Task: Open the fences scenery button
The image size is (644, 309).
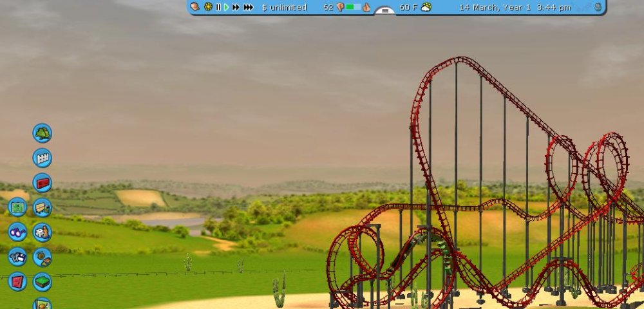Action: [42, 158]
